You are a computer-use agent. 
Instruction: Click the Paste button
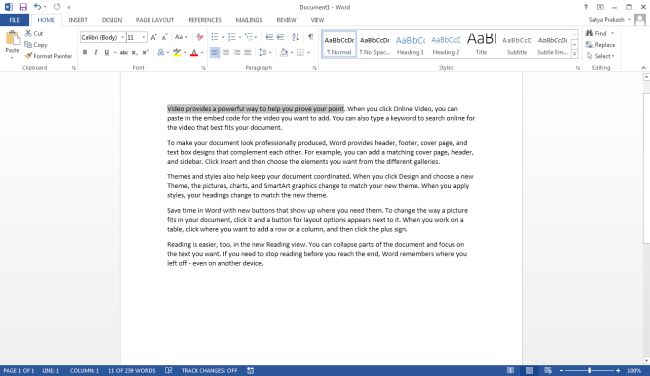point(12,44)
